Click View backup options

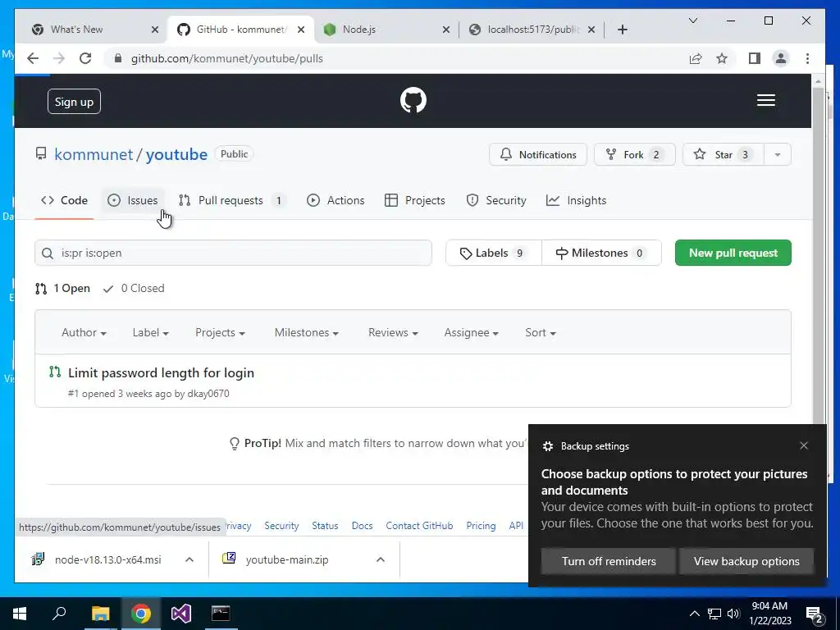(746, 561)
